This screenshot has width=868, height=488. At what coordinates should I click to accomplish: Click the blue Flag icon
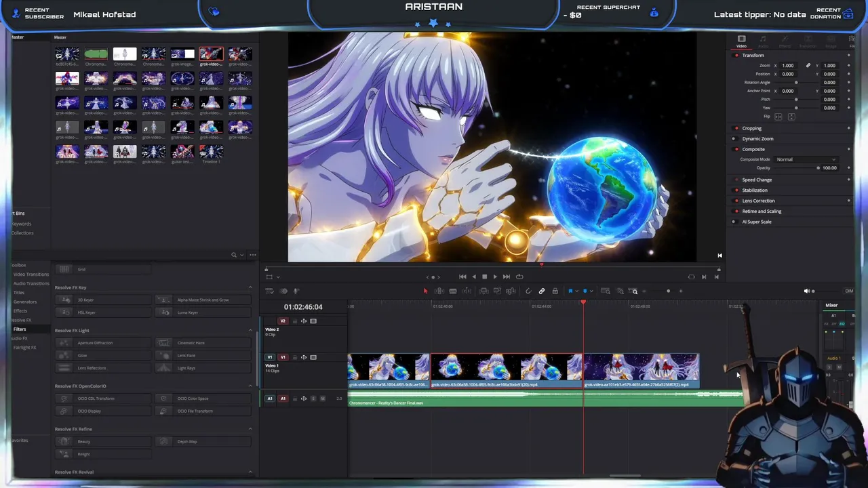[570, 291]
